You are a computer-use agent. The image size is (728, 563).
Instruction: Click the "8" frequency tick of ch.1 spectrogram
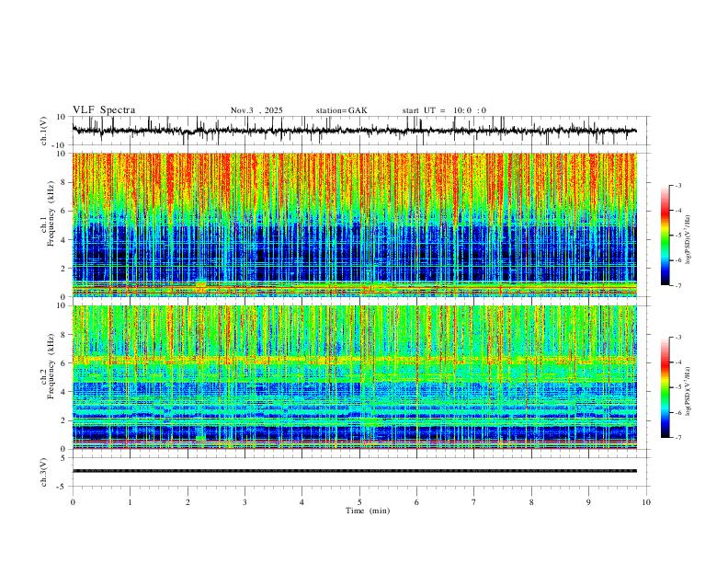[x=64, y=182]
